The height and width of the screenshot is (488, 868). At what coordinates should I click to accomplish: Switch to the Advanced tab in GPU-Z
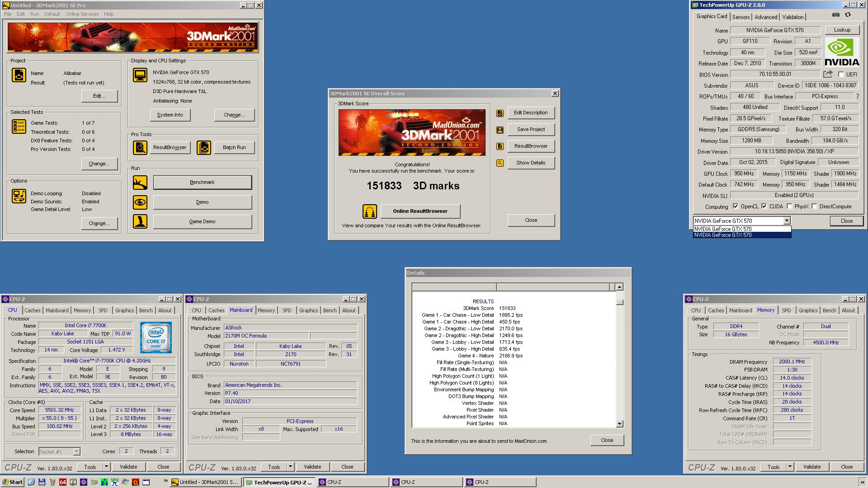point(766,17)
